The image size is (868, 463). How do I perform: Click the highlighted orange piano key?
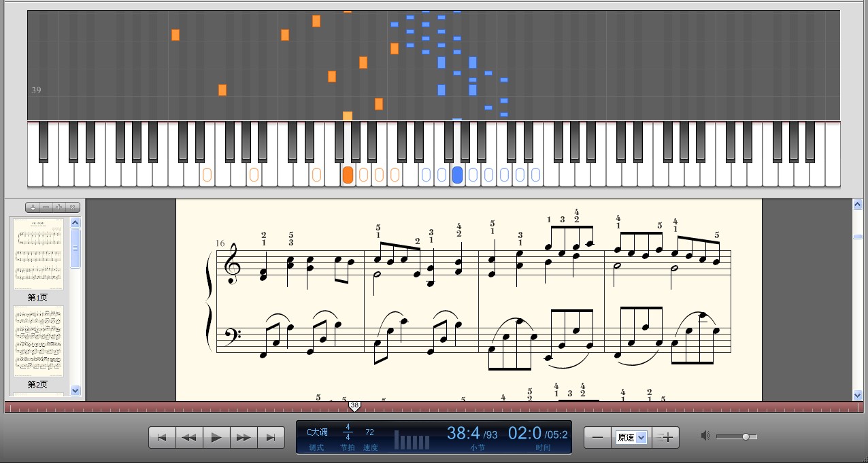[348, 175]
